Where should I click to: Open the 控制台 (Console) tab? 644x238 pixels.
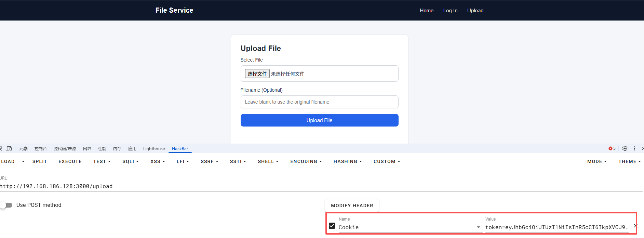coord(40,148)
